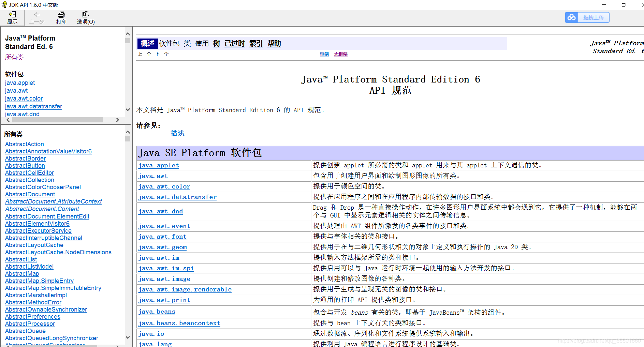644x347 pixels.
Task: Click the JDK API application icon in titlebar
Action: [x=4, y=4]
